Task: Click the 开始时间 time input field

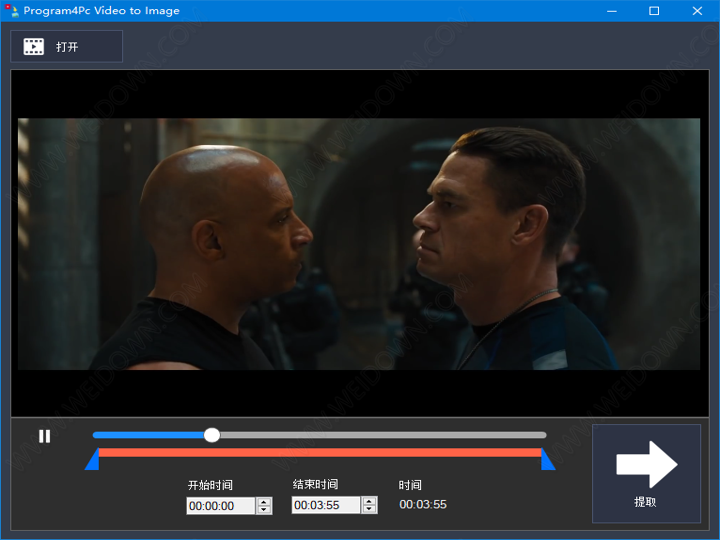Action: [221, 506]
